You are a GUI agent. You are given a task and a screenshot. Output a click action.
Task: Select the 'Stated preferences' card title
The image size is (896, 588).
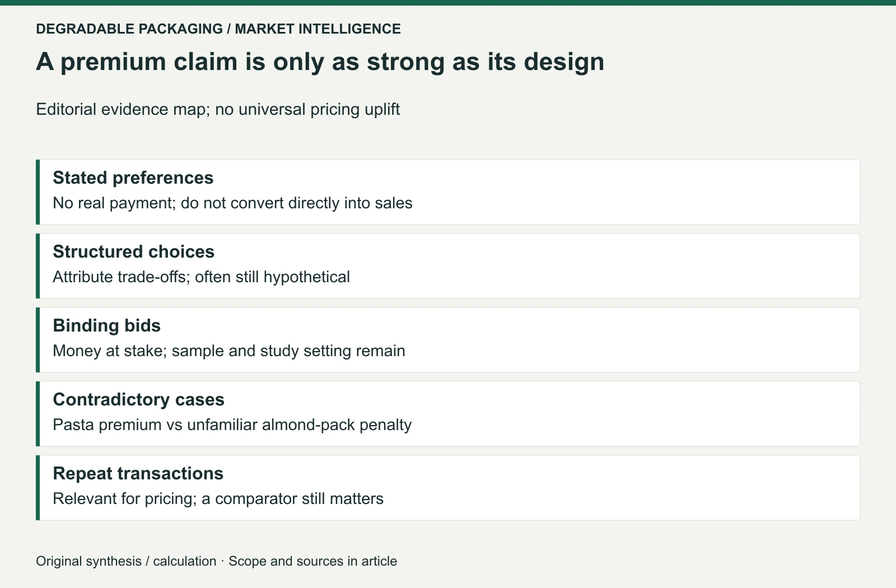(133, 178)
